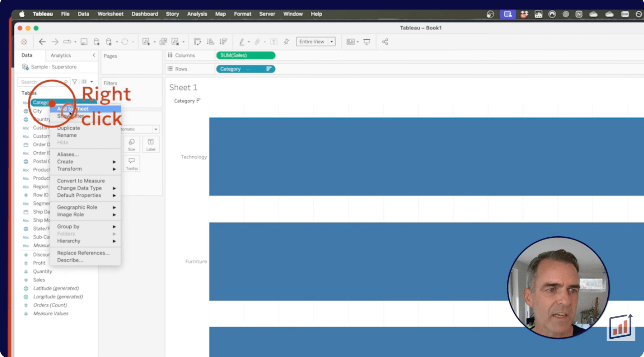The width and height of the screenshot is (644, 357).
Task: Click the Share icon in the toolbar
Action: 385,42
